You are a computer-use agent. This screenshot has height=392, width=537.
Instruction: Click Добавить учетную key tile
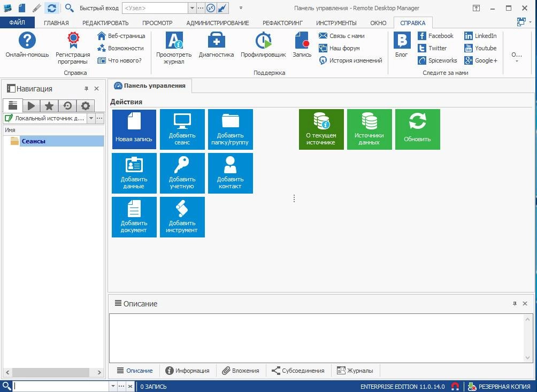(182, 173)
